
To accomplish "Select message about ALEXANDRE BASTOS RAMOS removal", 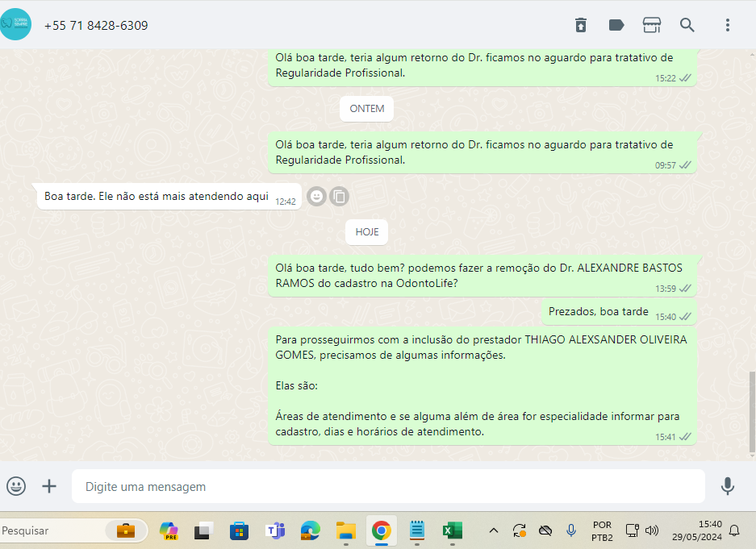I will pos(482,276).
